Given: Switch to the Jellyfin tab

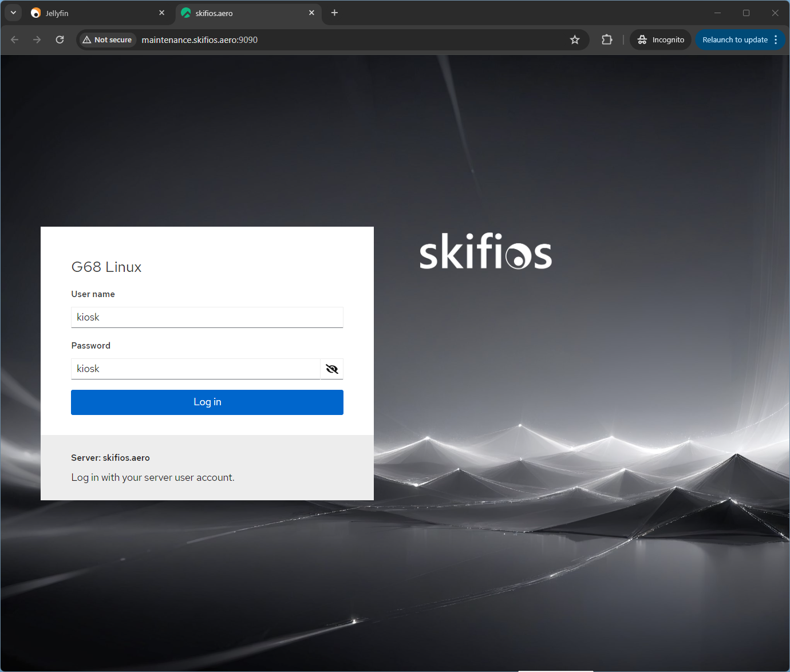Looking at the screenshot, I should pyautogui.click(x=92, y=13).
